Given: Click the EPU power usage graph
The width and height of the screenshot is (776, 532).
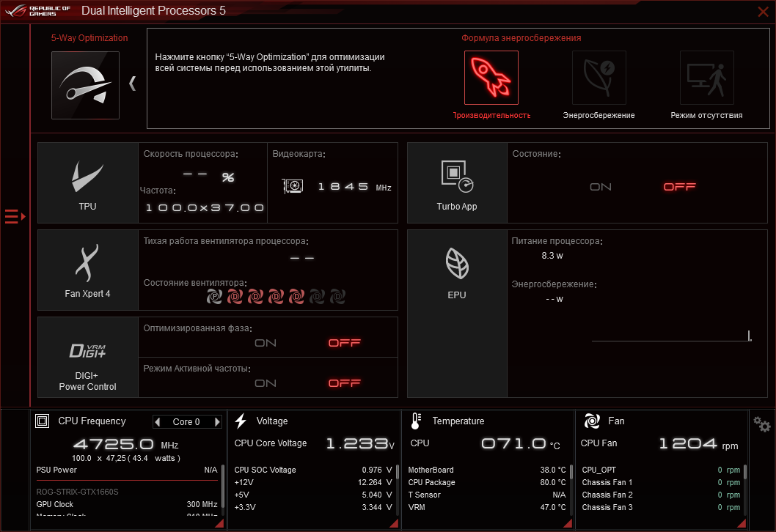Looking at the screenshot, I should pyautogui.click(x=672, y=335).
